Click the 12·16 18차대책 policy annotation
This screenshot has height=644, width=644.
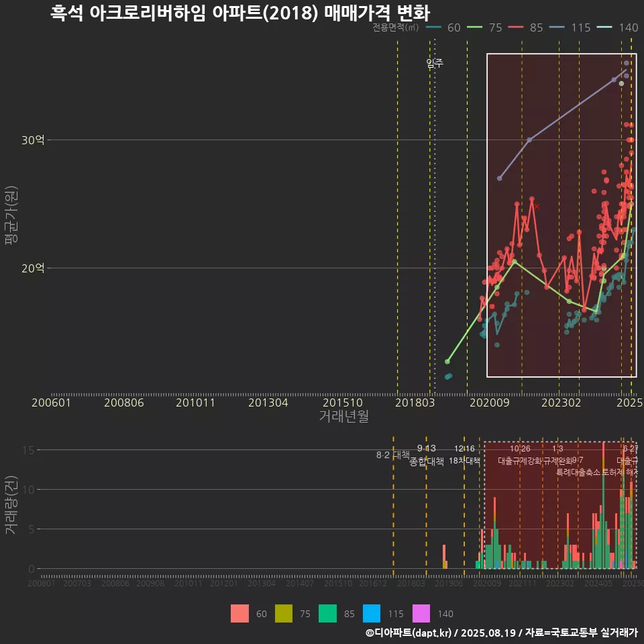coord(464,455)
